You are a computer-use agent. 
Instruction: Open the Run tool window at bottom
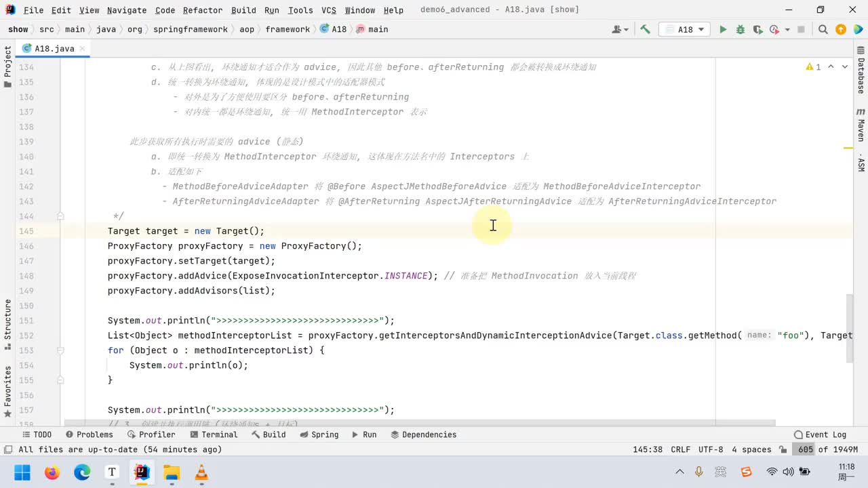(x=363, y=434)
